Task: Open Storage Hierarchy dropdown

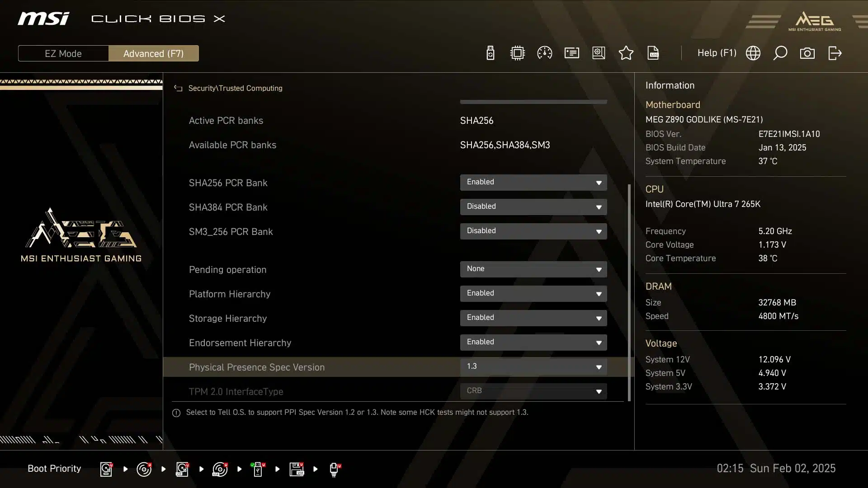Action: [533, 318]
